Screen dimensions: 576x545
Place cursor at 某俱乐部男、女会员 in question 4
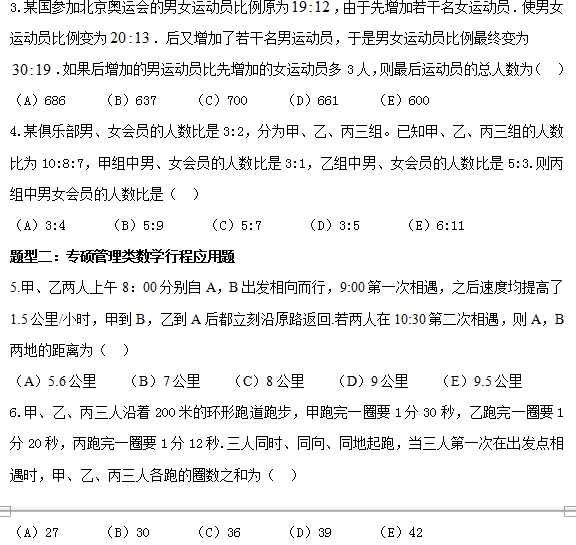86,132
